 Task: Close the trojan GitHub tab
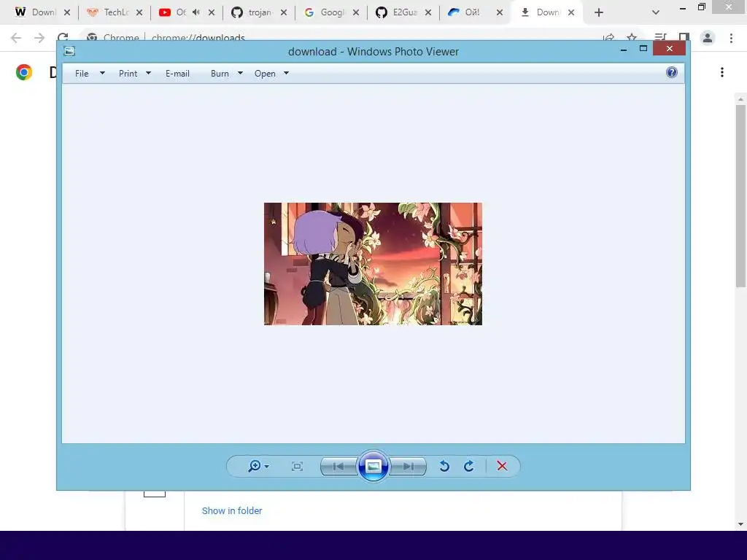point(284,13)
